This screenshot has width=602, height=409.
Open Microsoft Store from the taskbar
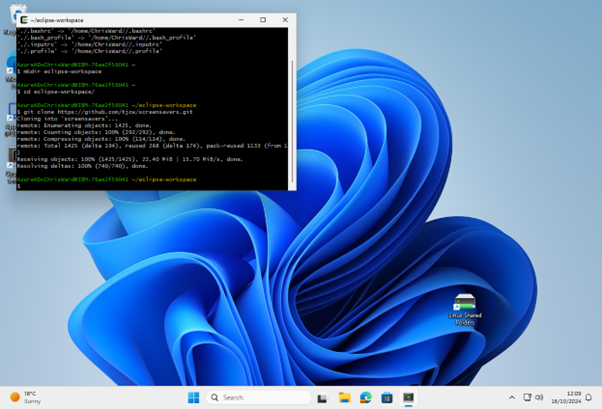coord(387,397)
